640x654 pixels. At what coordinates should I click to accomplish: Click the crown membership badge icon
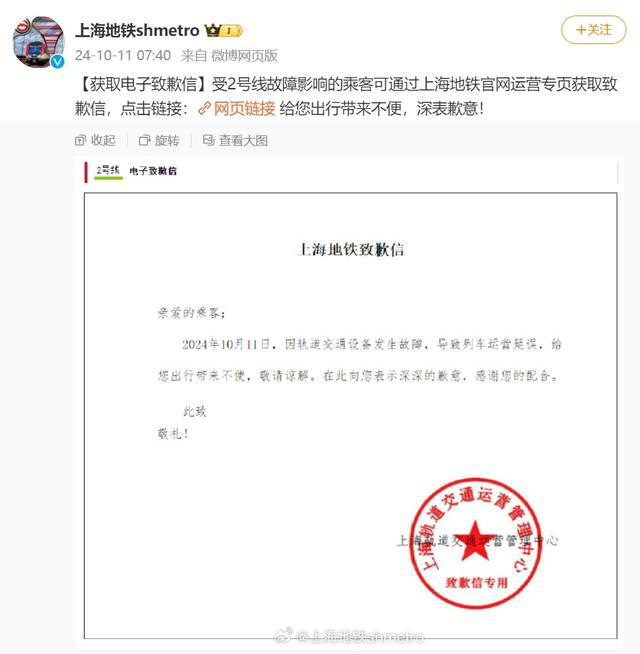click(223, 30)
